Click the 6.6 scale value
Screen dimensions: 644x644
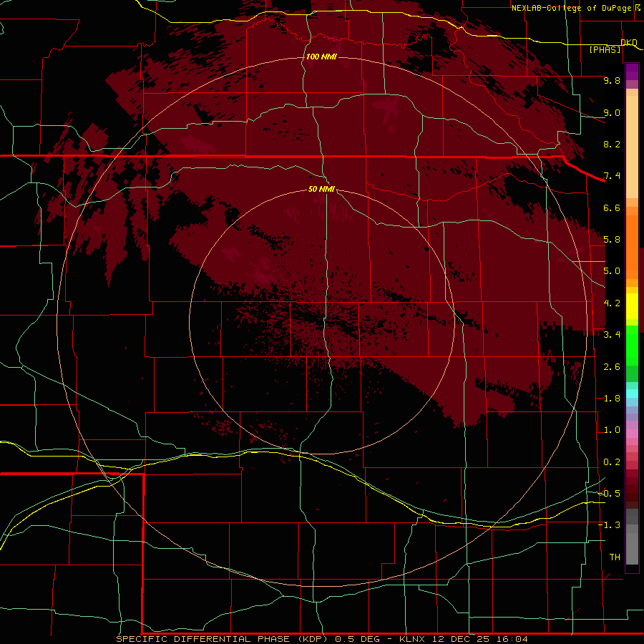[612, 208]
